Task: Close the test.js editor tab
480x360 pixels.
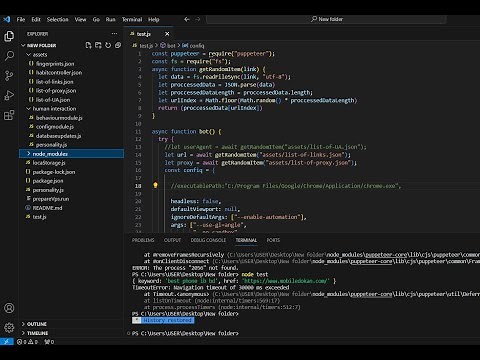Action: [x=167, y=34]
